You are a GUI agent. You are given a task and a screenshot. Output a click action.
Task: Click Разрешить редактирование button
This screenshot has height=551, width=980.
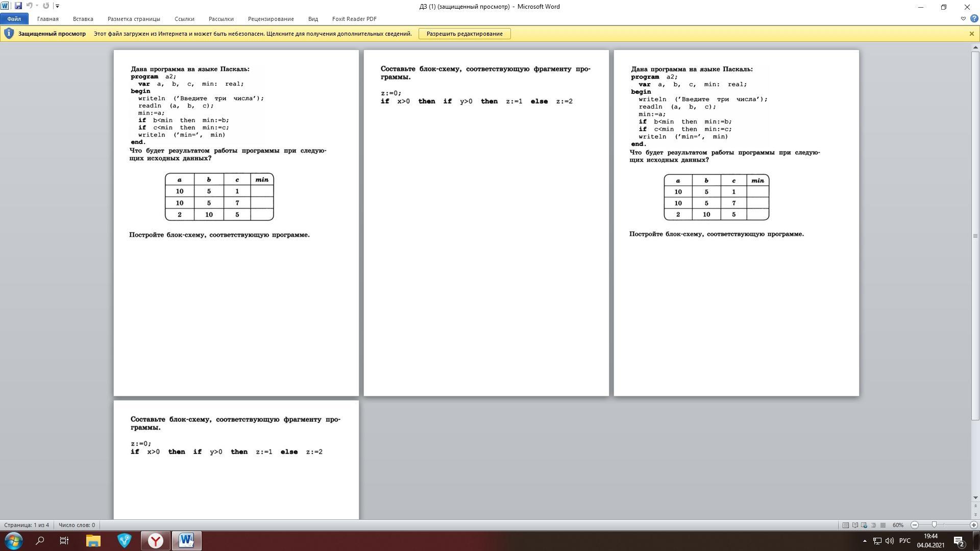coord(464,34)
